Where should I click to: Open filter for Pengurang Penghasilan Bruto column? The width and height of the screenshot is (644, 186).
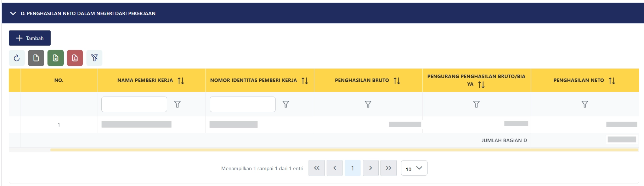pyautogui.click(x=476, y=104)
